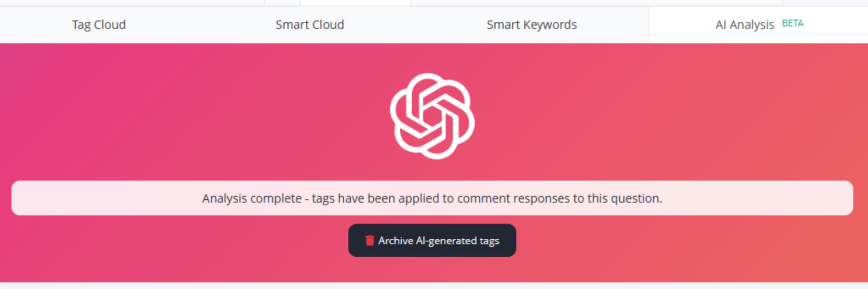The height and width of the screenshot is (289, 868).
Task: Switch to the Smart Cloud tab
Action: point(310,25)
